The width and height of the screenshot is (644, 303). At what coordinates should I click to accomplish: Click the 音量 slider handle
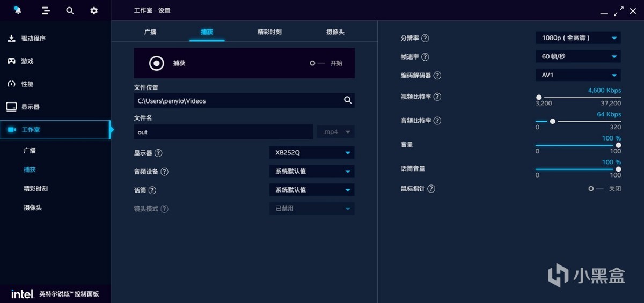click(618, 145)
